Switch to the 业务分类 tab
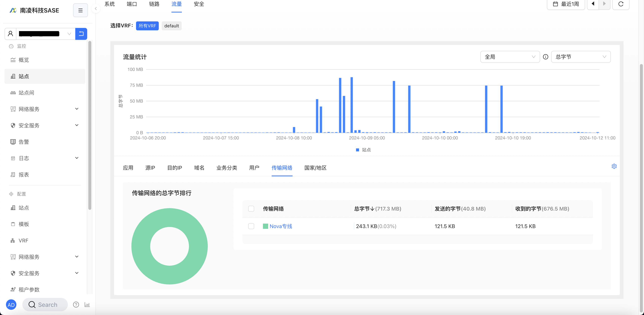Image resolution: width=644 pixels, height=315 pixels. click(x=227, y=168)
